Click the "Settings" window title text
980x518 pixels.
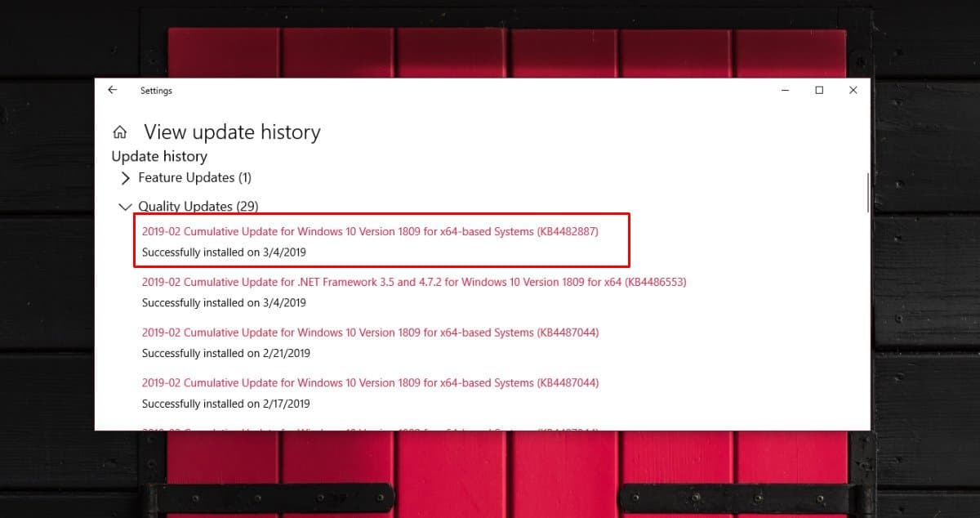(x=156, y=91)
